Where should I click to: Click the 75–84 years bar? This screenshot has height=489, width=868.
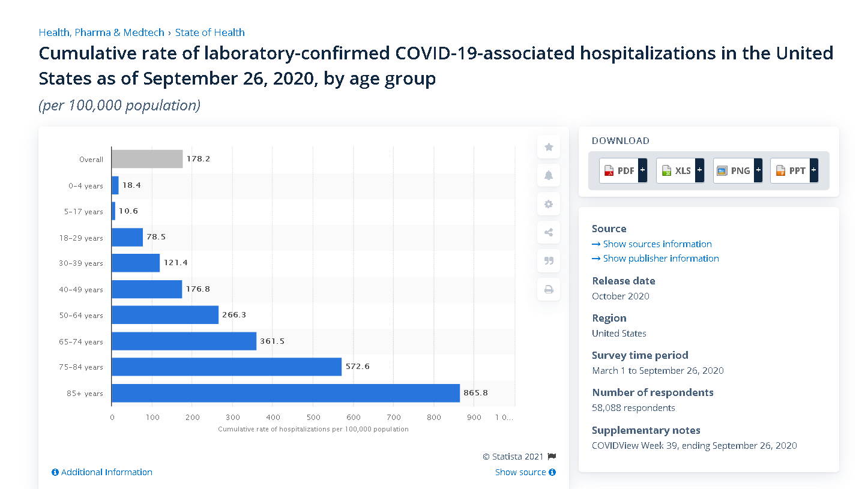[226, 367]
